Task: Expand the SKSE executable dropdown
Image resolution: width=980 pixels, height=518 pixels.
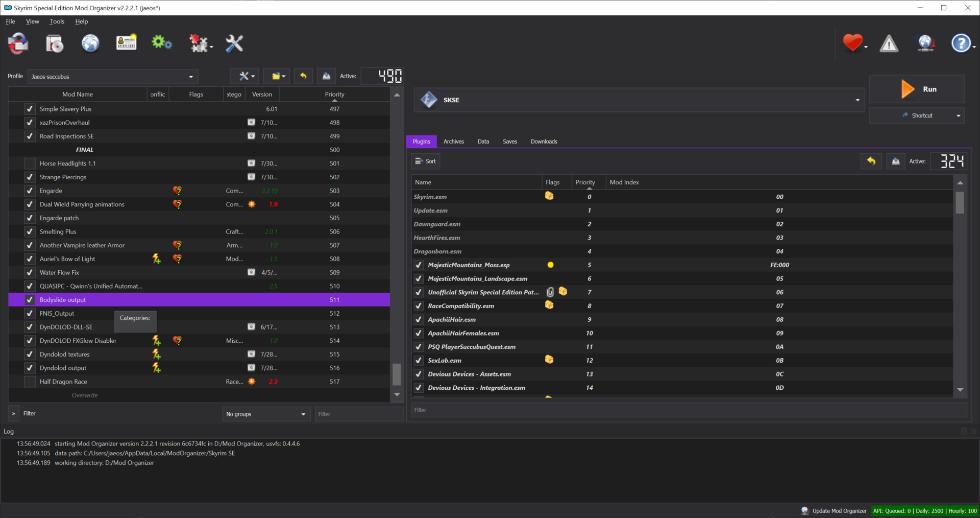Action: click(857, 100)
